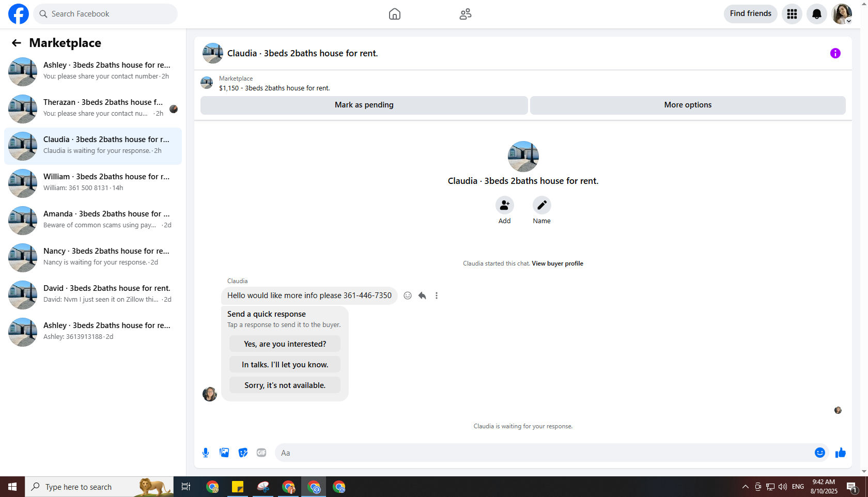Open Snipping Tool from the taskbar

click(x=263, y=487)
